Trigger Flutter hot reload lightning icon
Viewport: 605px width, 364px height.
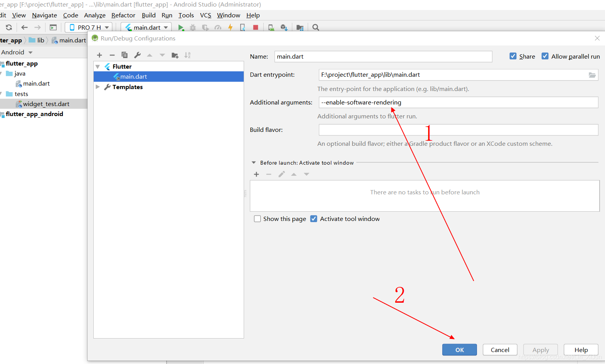[x=231, y=27]
